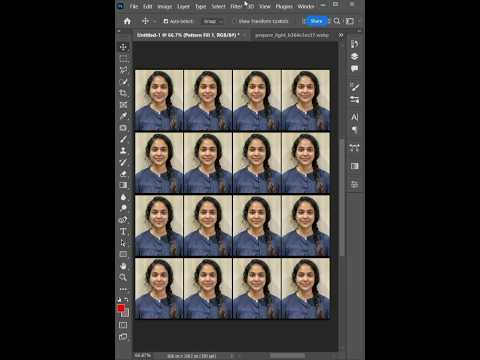Open the Plugins menu
The height and width of the screenshot is (360, 480).
click(x=284, y=6)
